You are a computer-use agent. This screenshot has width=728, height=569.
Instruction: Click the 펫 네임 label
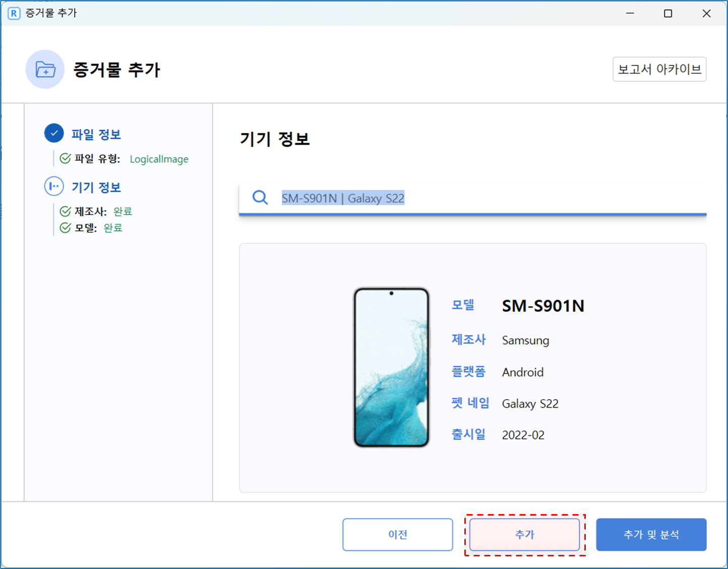pyautogui.click(x=470, y=403)
